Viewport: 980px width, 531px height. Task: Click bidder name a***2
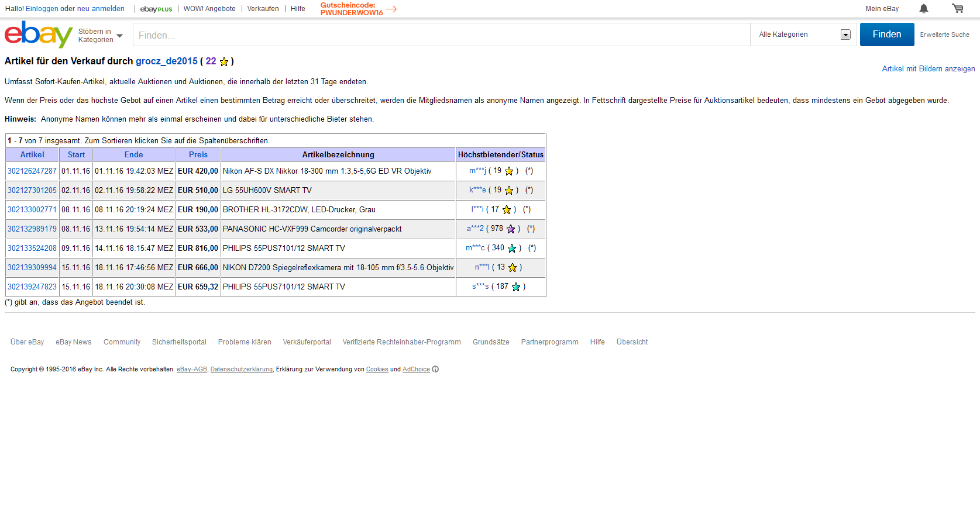[475, 229]
